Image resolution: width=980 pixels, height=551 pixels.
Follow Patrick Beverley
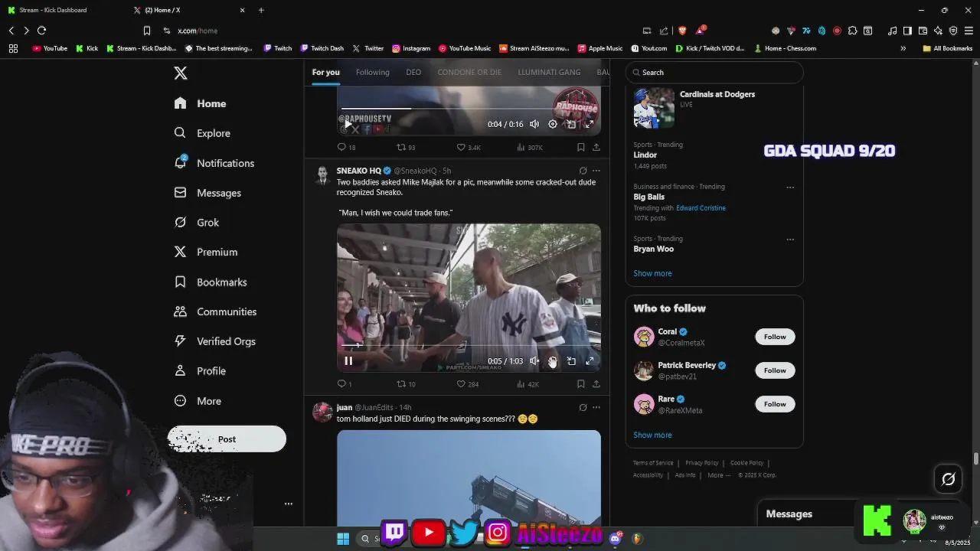(775, 370)
